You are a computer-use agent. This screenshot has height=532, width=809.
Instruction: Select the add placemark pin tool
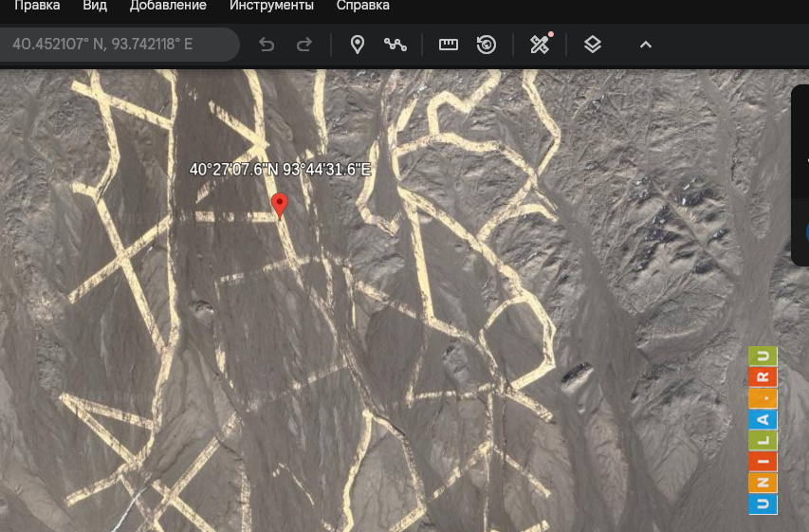click(x=358, y=45)
